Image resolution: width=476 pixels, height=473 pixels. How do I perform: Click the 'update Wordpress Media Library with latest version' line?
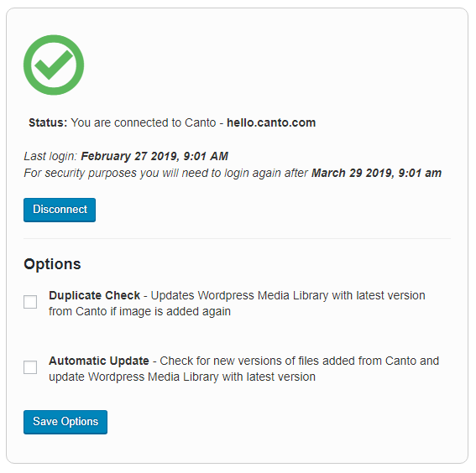pyautogui.click(x=182, y=377)
